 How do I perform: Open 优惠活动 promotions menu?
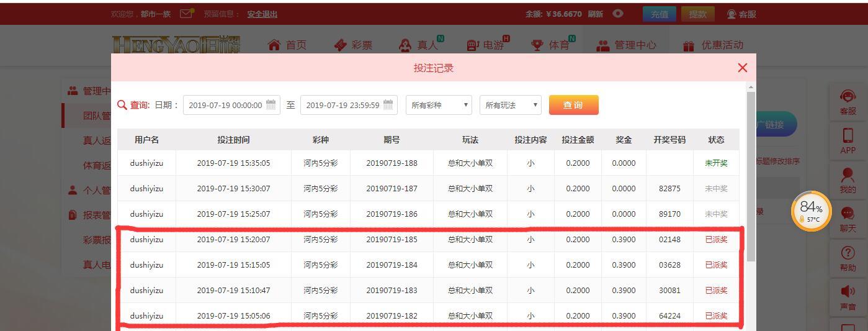713,45
